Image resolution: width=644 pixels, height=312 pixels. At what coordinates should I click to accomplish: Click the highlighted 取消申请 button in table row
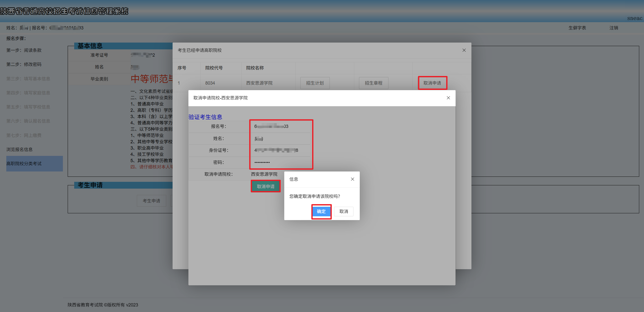pos(432,83)
